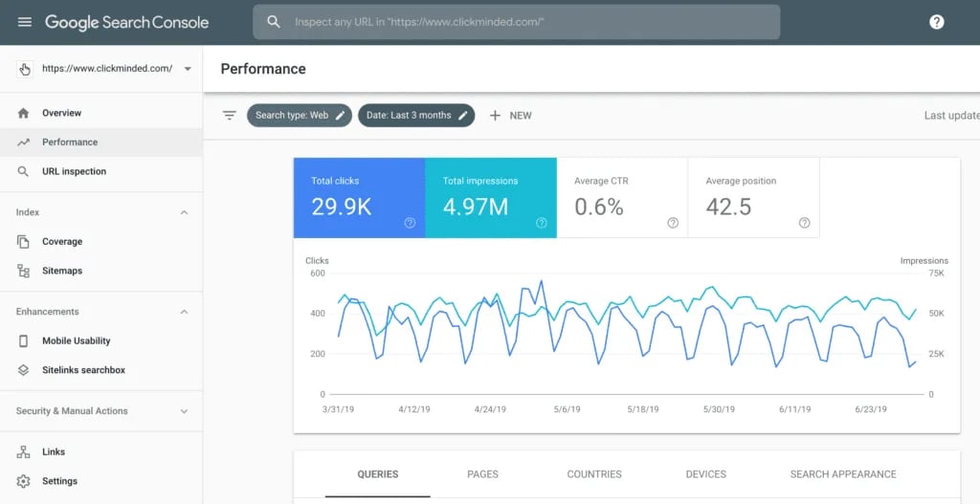
Task: Click pencil icon on Date filter chip
Action: [x=463, y=116]
